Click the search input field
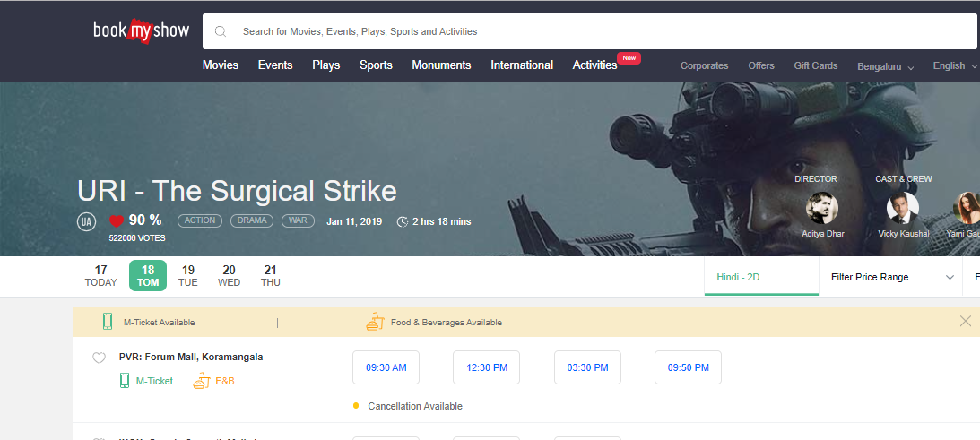 pos(589,31)
